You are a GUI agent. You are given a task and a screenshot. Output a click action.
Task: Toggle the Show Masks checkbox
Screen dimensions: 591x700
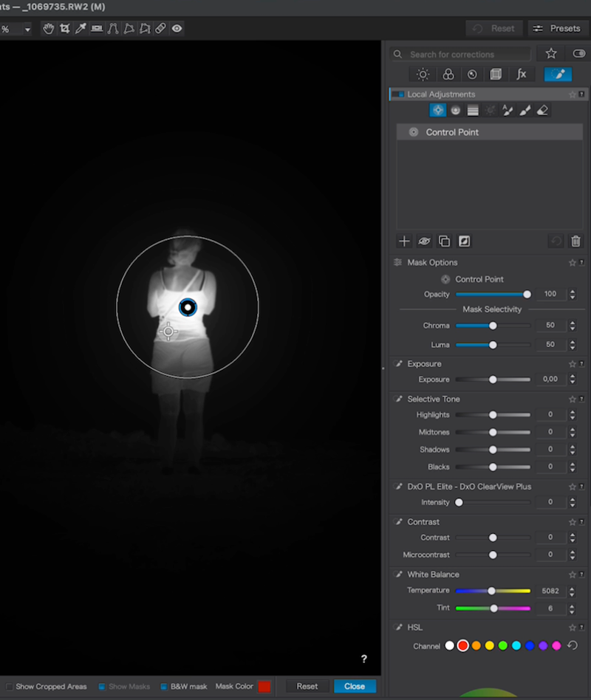point(102,687)
